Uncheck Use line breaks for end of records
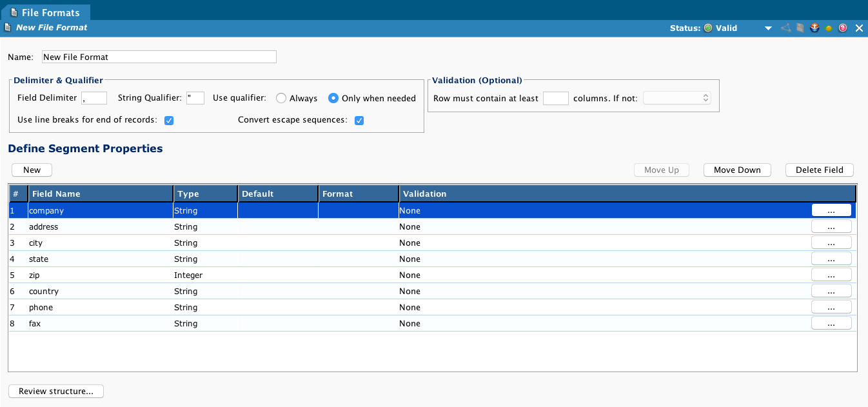Image resolution: width=868 pixels, height=407 pixels. point(169,121)
